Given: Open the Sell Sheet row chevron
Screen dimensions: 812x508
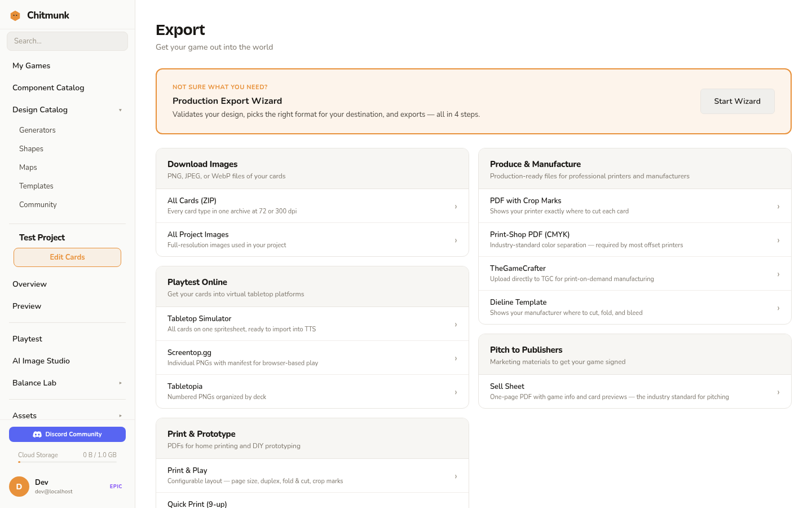Looking at the screenshot, I should [x=778, y=392].
